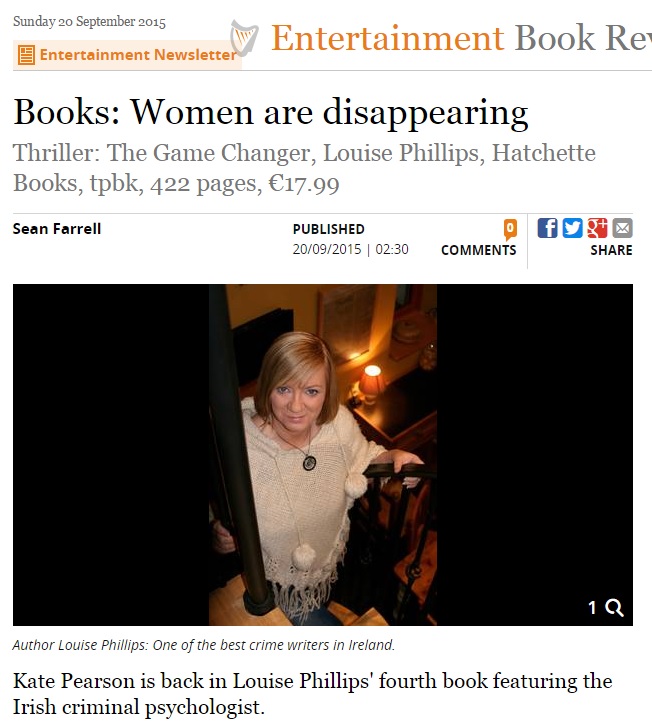
Task: Open the Entertainment Newsletter link
Action: click(138, 55)
